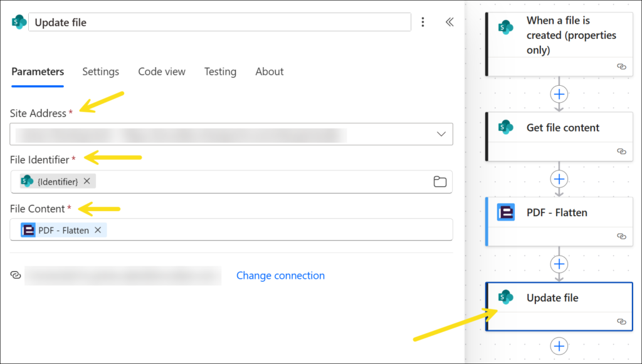
Task: Click the folder picker icon in File Identifier
Action: 440,182
